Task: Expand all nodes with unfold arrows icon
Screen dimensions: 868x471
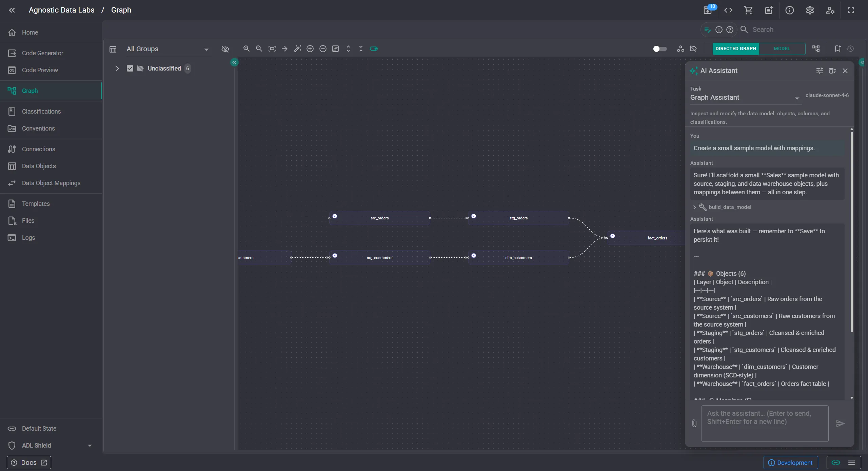Action: [x=348, y=49]
